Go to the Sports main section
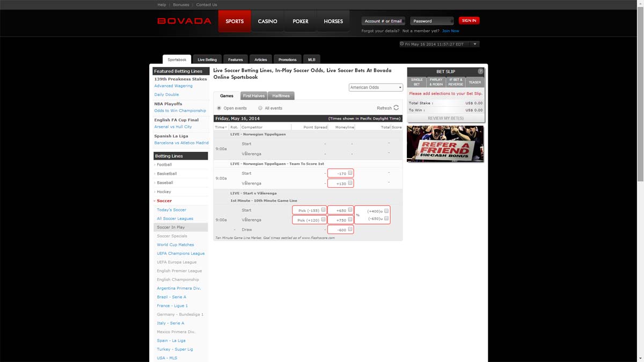The height and width of the screenshot is (362, 644). click(235, 21)
